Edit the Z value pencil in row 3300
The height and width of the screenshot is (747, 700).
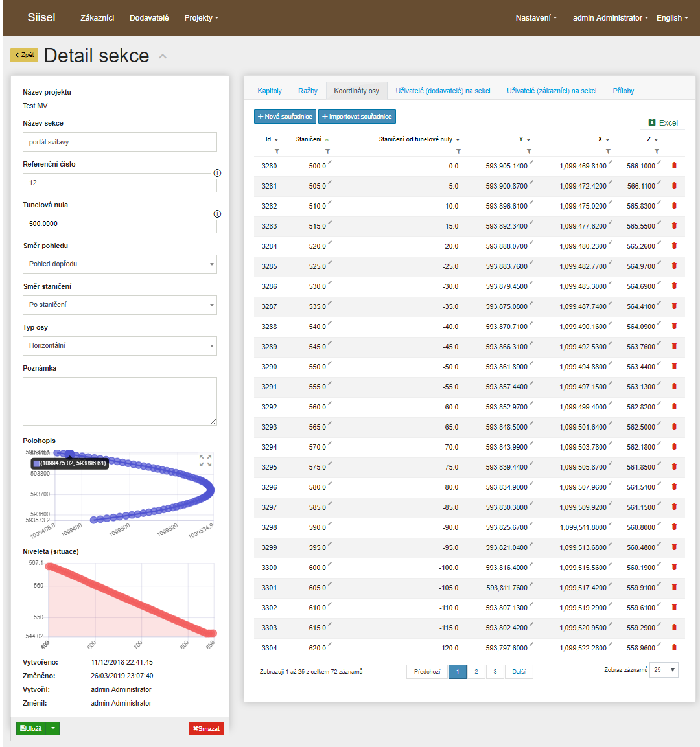659,564
